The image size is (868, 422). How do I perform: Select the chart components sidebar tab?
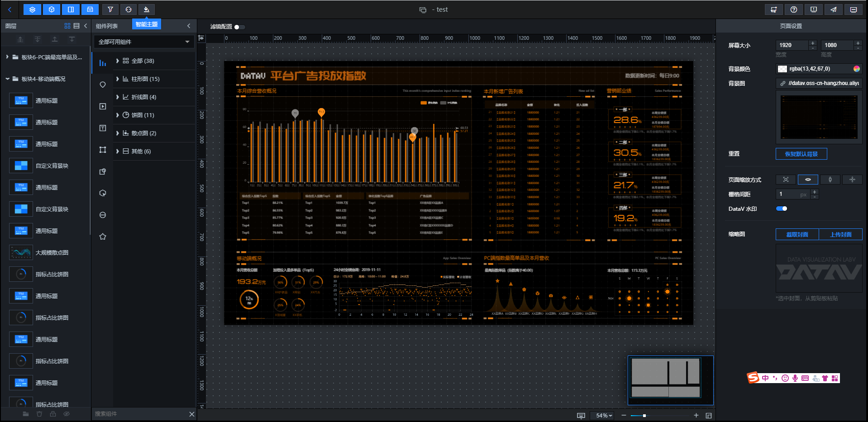103,63
